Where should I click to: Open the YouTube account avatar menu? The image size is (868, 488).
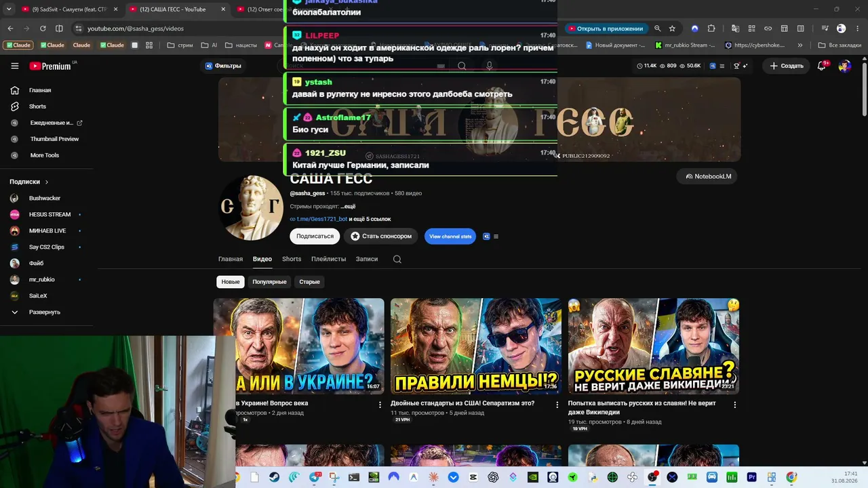tap(844, 66)
